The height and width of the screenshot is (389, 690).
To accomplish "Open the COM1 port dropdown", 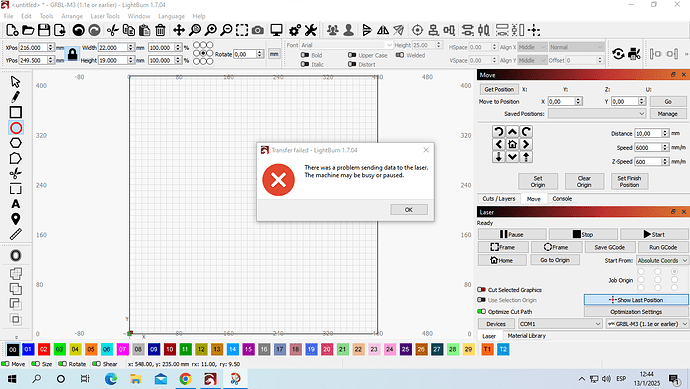I will tap(560, 324).
